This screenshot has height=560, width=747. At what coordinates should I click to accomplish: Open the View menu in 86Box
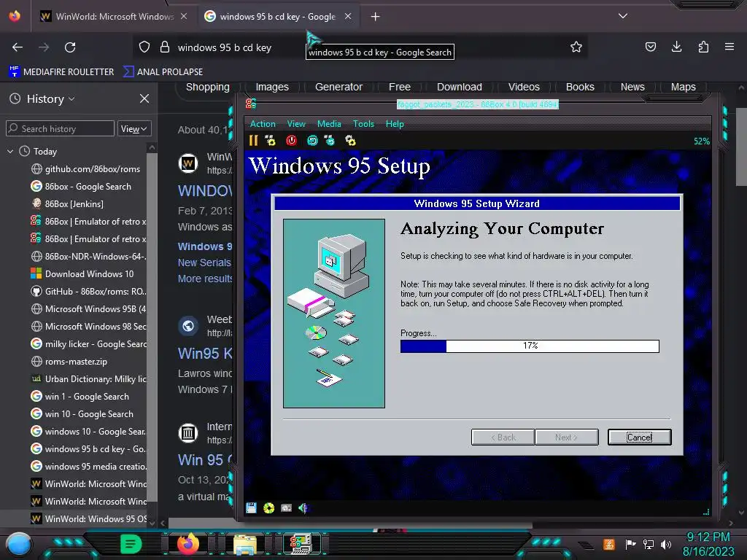(x=296, y=124)
